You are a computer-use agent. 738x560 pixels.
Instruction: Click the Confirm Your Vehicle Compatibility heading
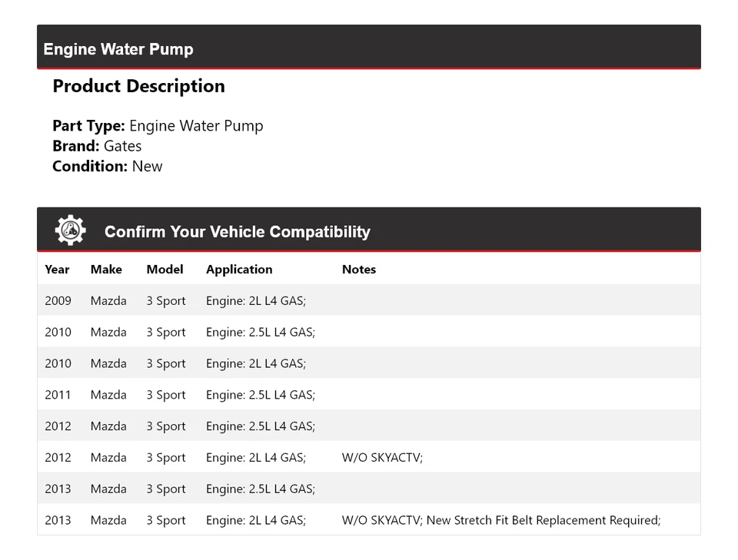tap(237, 232)
